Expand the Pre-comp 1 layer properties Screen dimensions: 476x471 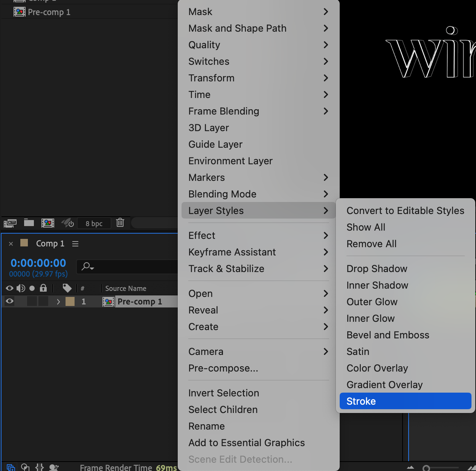coord(58,301)
